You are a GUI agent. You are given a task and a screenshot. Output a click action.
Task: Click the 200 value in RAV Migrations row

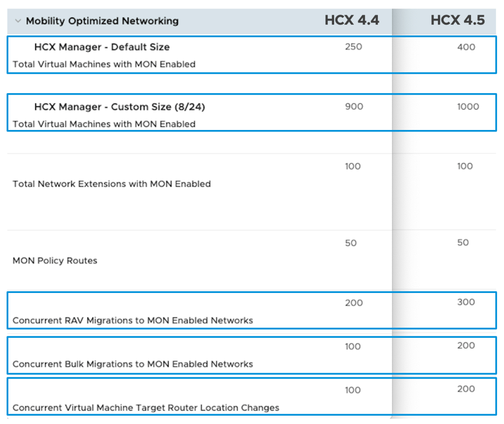[354, 303]
